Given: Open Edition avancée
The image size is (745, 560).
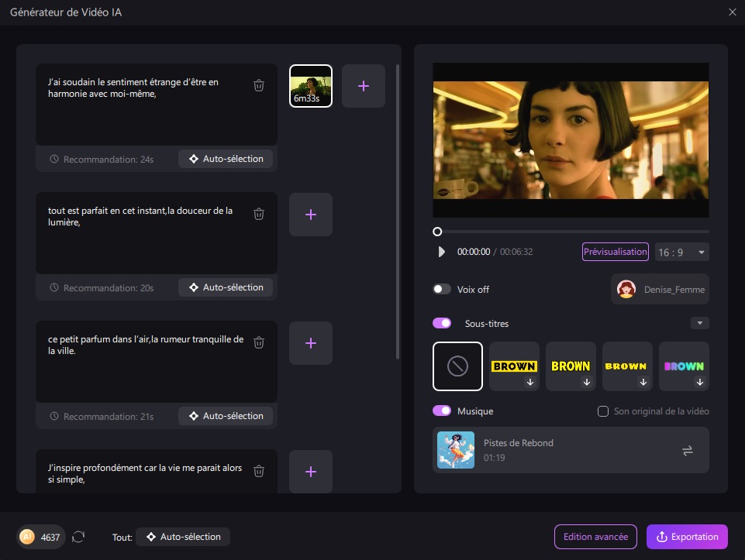Looking at the screenshot, I should click(x=595, y=537).
